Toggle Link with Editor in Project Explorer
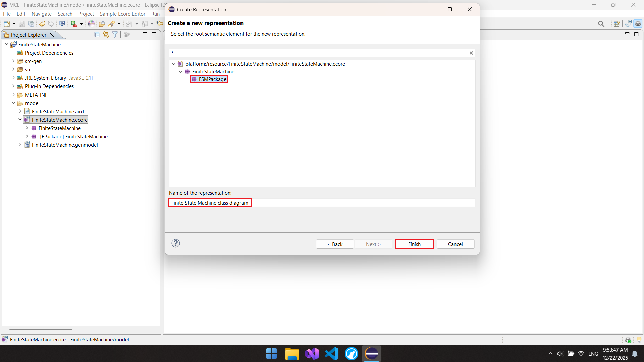644x362 pixels. pos(106,35)
